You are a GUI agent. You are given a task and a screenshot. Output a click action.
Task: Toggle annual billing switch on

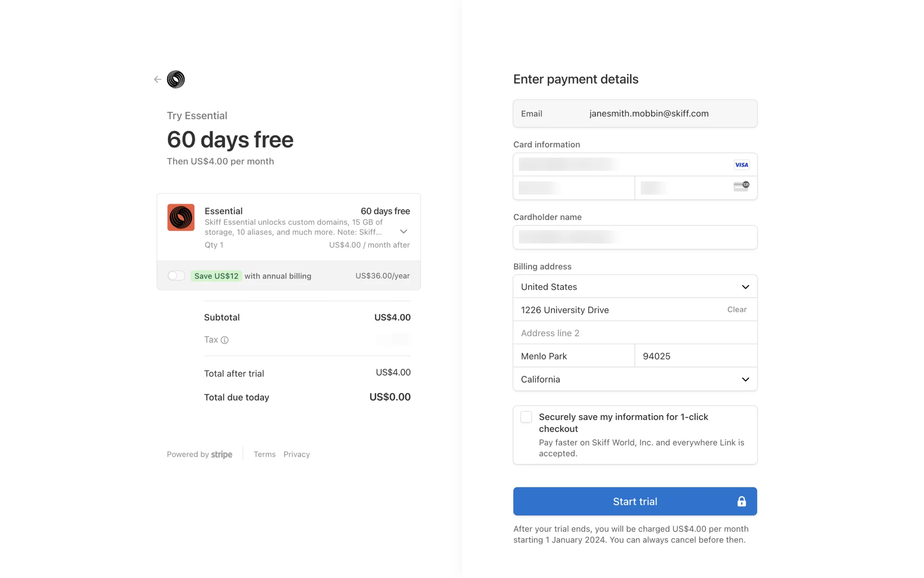[x=176, y=276]
